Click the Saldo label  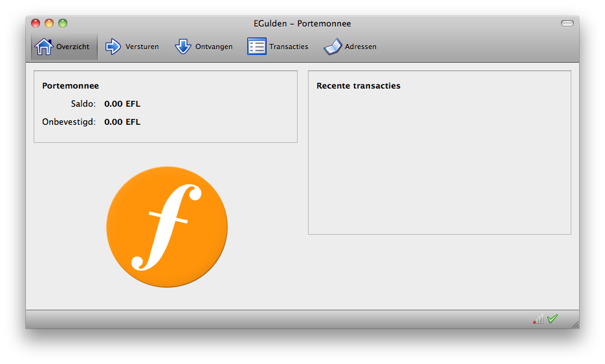click(x=83, y=103)
